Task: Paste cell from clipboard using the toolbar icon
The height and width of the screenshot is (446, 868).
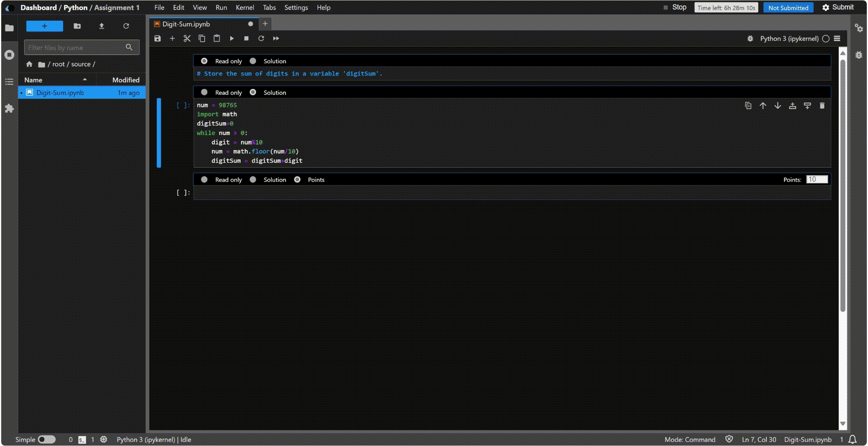Action: 217,38
